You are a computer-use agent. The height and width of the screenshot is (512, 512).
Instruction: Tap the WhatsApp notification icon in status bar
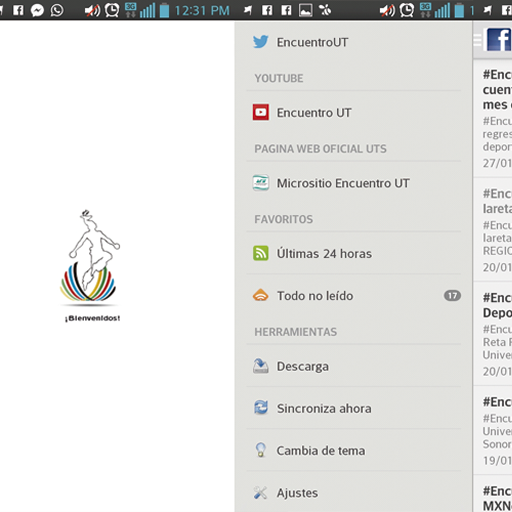[57, 10]
